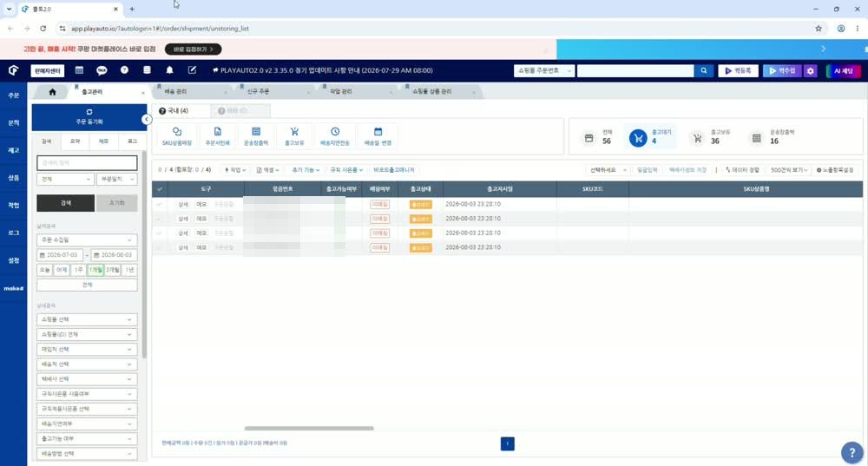Select the 출고대기 4 blue cart icon

point(638,138)
